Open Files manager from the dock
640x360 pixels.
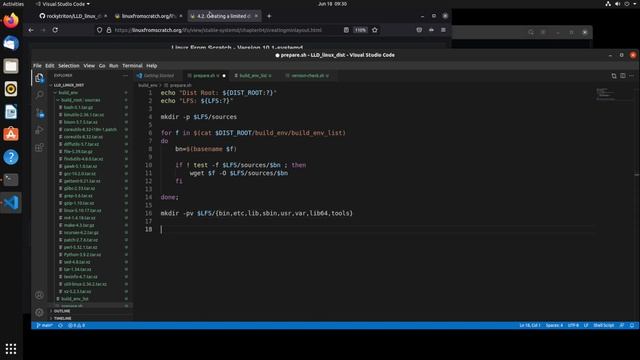(x=11, y=66)
